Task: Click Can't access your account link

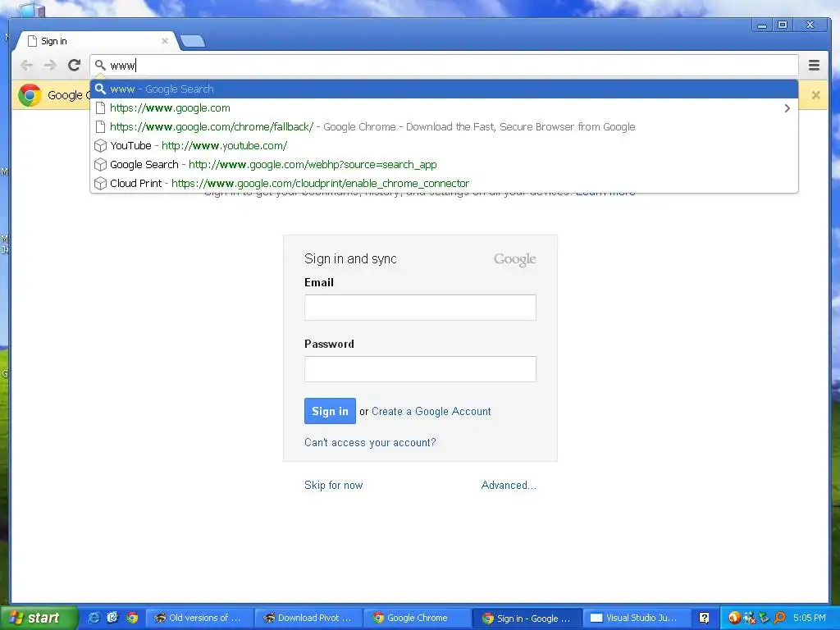Action: [x=370, y=442]
